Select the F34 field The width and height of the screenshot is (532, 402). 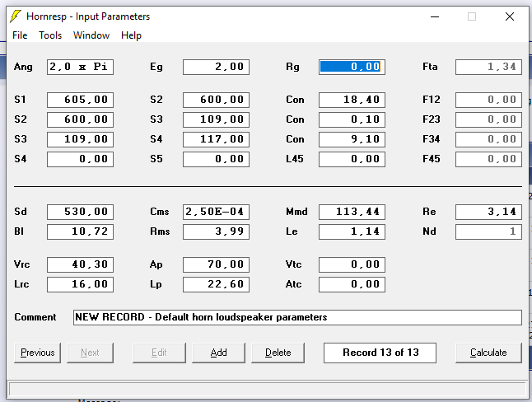[488, 139]
